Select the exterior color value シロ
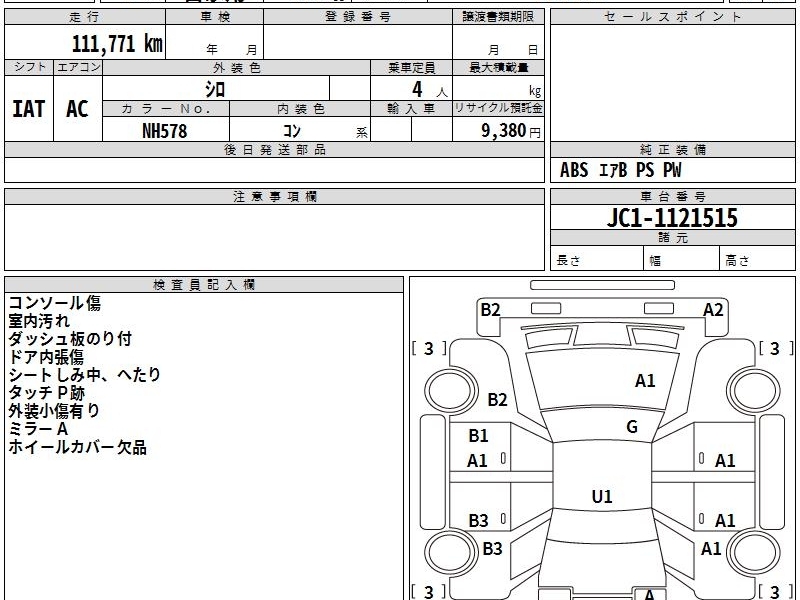 [215, 89]
